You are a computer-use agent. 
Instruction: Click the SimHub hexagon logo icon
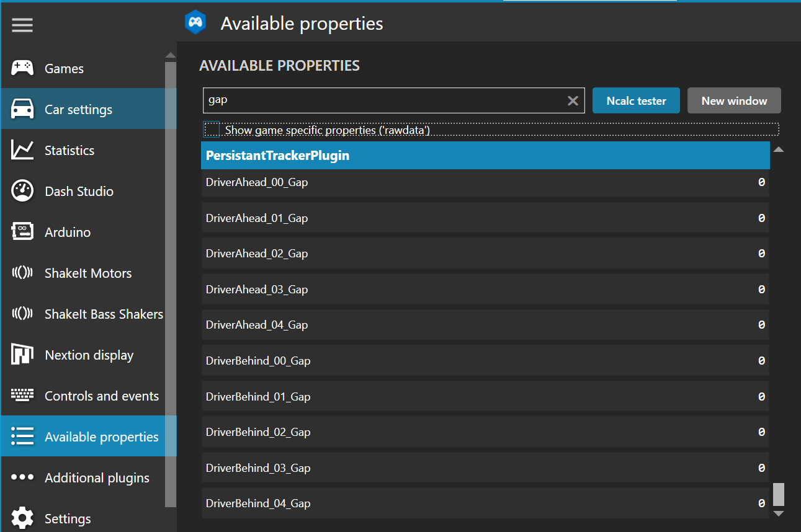(195, 22)
